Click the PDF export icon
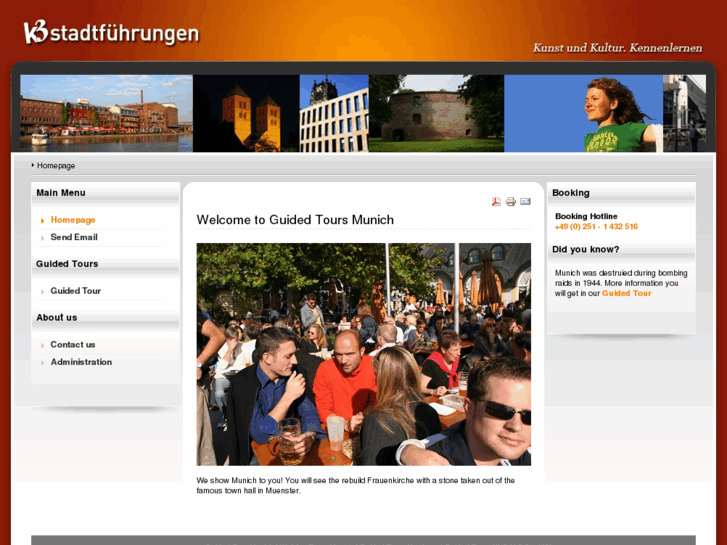Screen dimensions: 727x545 coord(496,201)
